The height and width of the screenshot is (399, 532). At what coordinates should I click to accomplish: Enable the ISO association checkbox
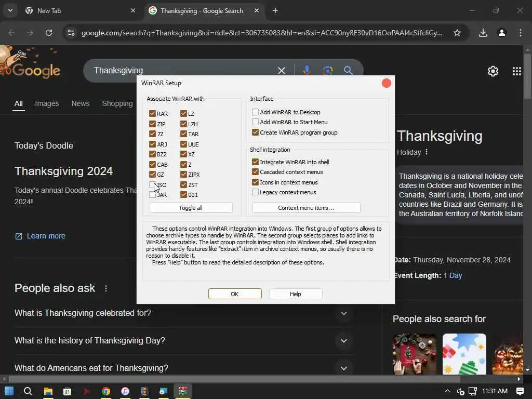(152, 184)
